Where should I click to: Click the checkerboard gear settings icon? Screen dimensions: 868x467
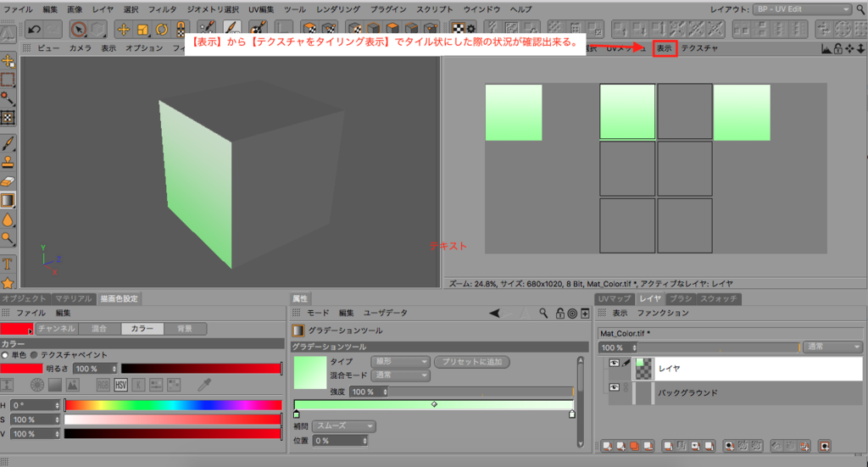tap(463, 29)
